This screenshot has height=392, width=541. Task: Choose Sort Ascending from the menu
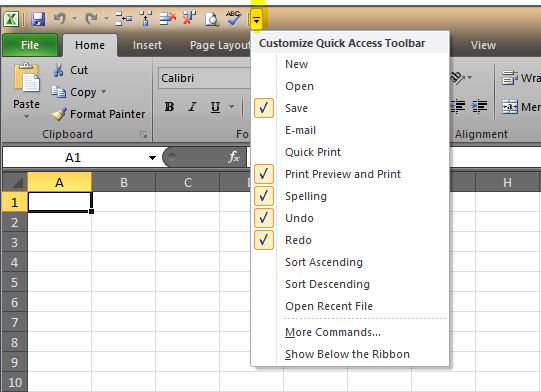350,262
